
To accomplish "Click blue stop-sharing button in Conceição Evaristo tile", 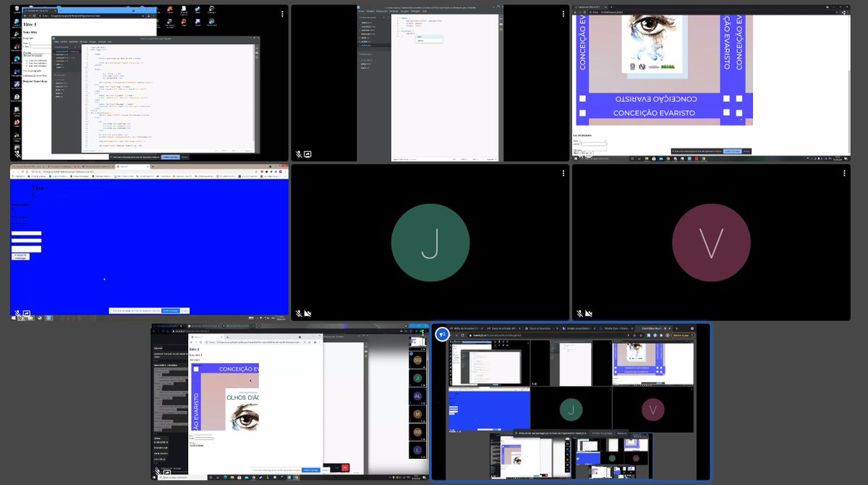I will click(732, 151).
